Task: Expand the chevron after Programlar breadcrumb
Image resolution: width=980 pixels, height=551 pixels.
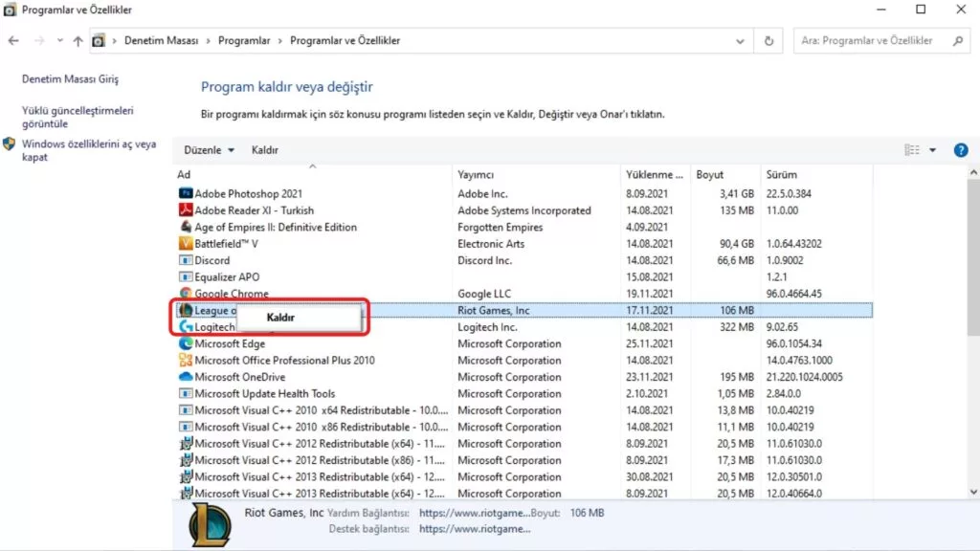Action: point(280,40)
